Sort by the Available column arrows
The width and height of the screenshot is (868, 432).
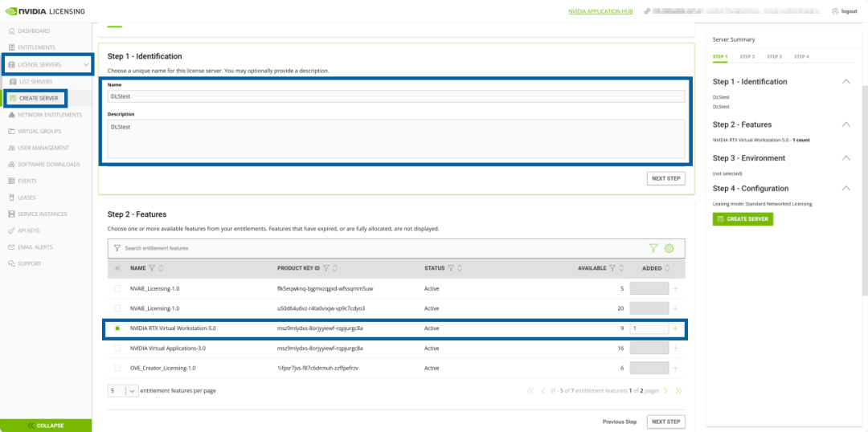click(x=621, y=268)
